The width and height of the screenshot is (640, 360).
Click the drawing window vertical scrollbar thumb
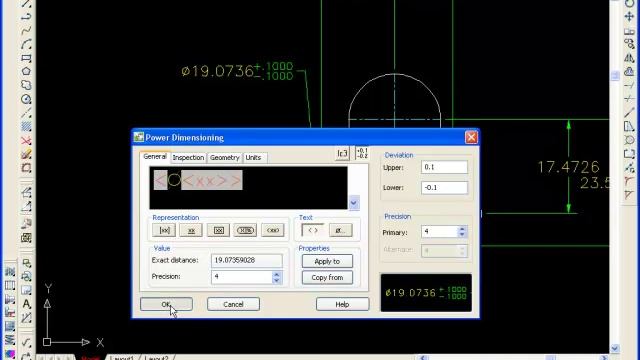[615, 76]
